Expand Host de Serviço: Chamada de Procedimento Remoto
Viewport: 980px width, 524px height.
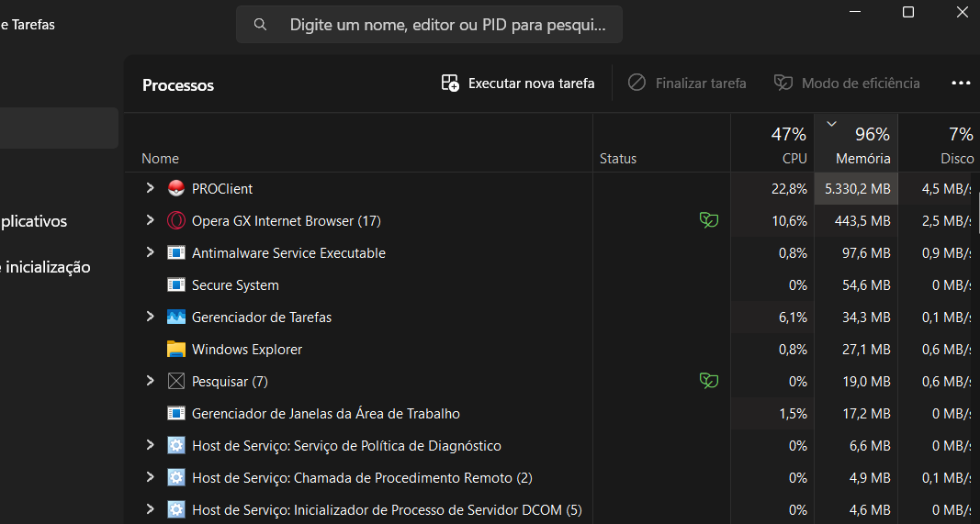[151, 477]
